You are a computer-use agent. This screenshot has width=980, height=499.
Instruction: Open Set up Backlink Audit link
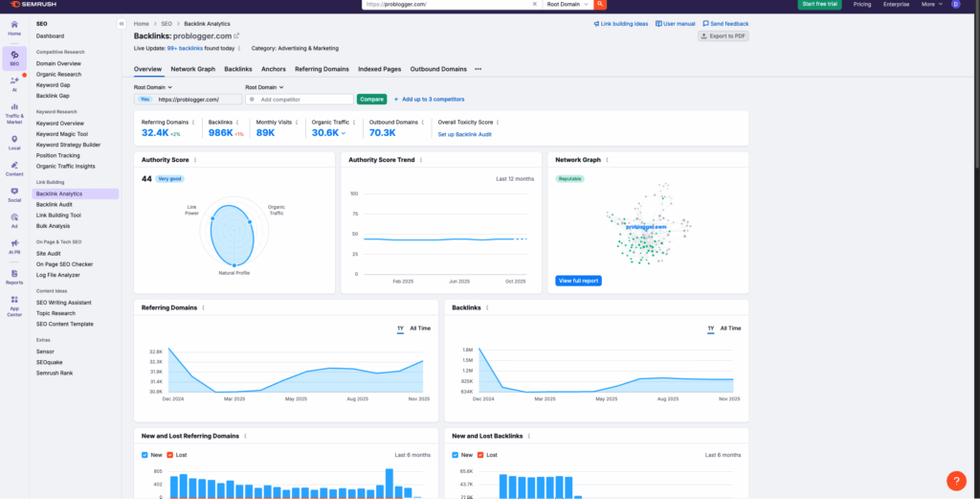click(464, 134)
